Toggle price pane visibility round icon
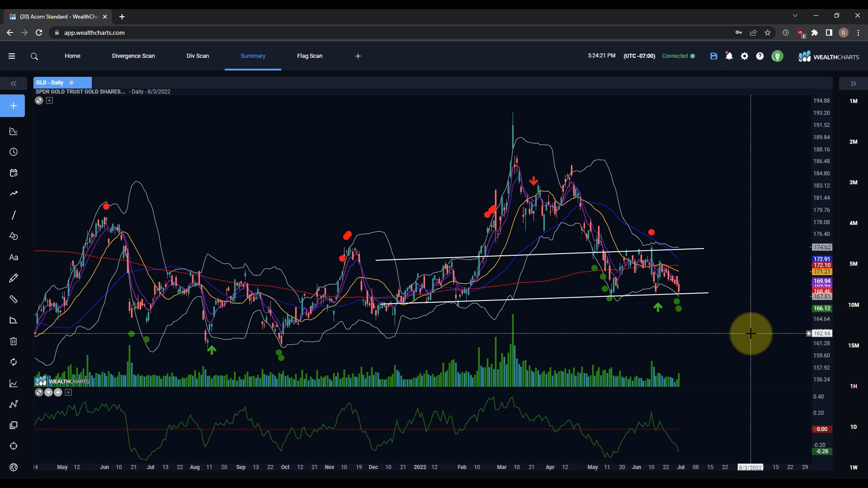868x488 pixels. [x=39, y=101]
